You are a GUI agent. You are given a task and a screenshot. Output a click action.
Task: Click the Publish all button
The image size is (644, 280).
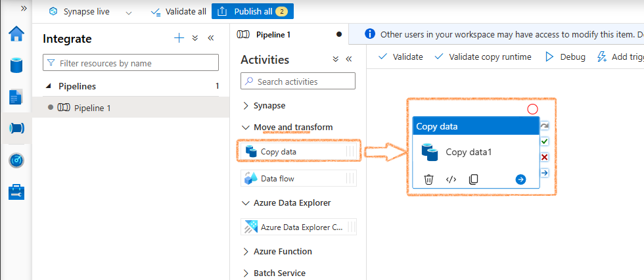252,11
